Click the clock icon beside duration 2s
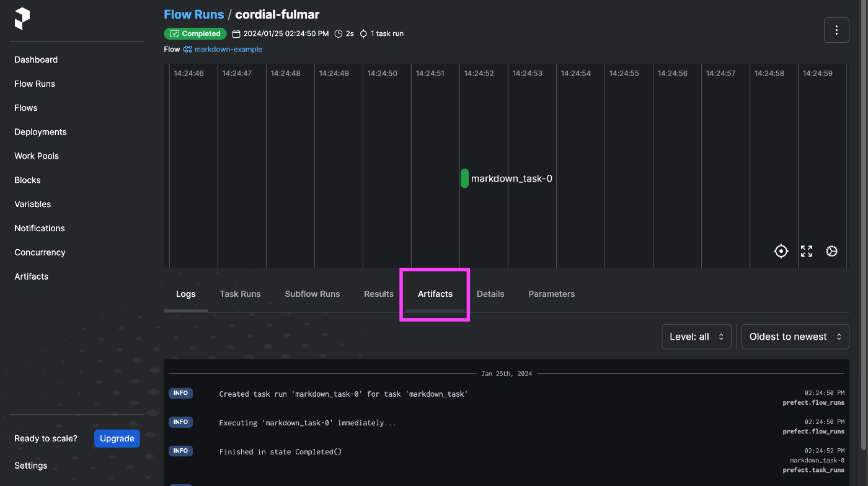This screenshot has width=868, height=486. tap(339, 33)
